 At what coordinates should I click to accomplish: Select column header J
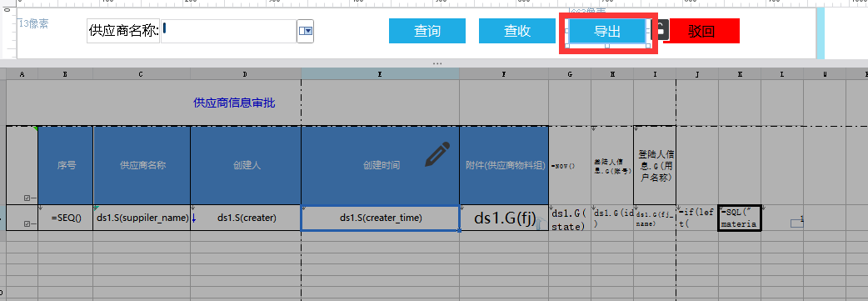pos(697,73)
